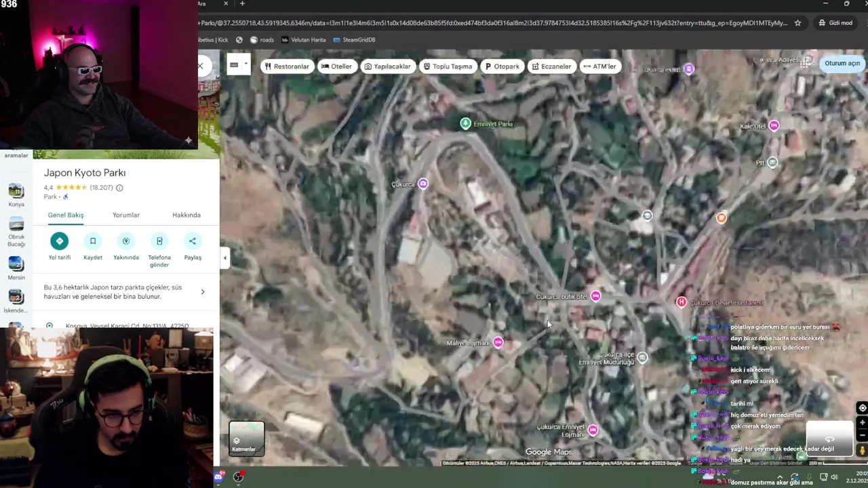
Task: Zoom out with the minus button
Action: click(x=862, y=434)
